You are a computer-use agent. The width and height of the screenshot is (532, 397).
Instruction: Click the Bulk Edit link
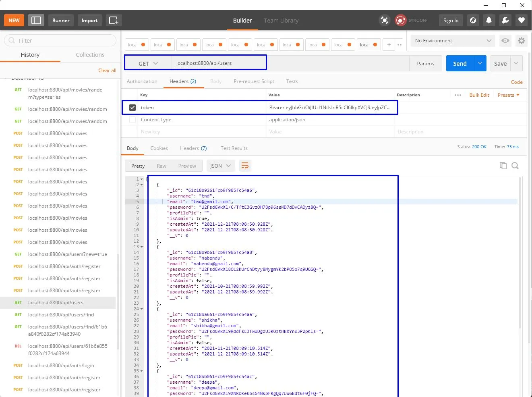coord(479,95)
